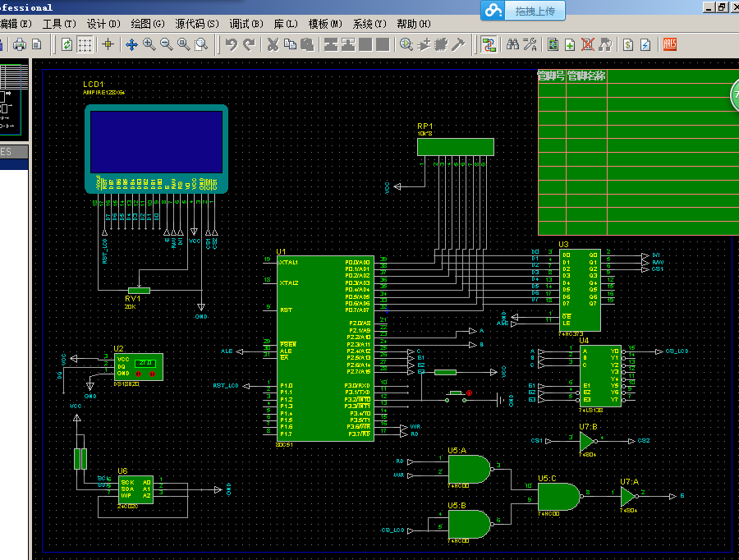Click the remove sheet red X icon
Viewport: 739px width, 560px height.
pos(587,45)
